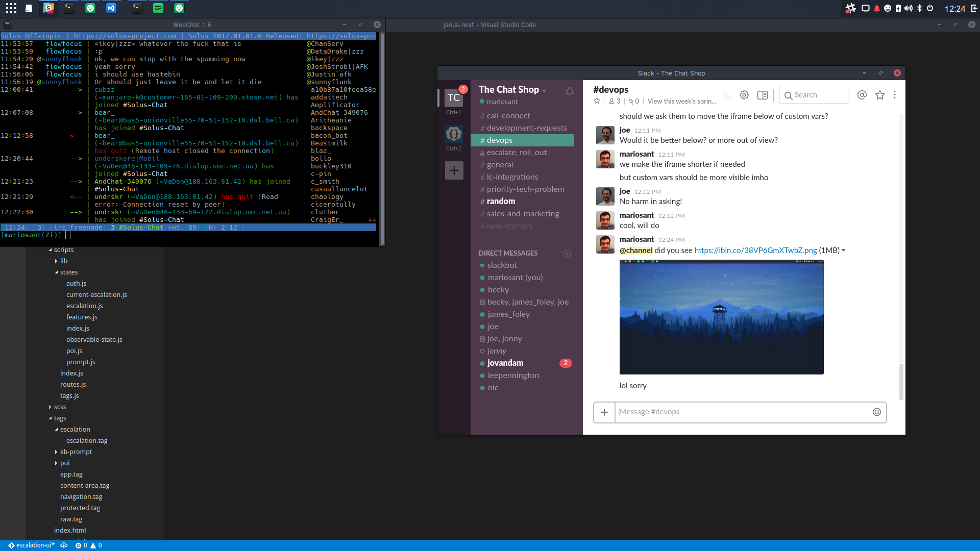Open The Chat Shop team menu
This screenshot has width=980, height=551.
click(x=512, y=90)
